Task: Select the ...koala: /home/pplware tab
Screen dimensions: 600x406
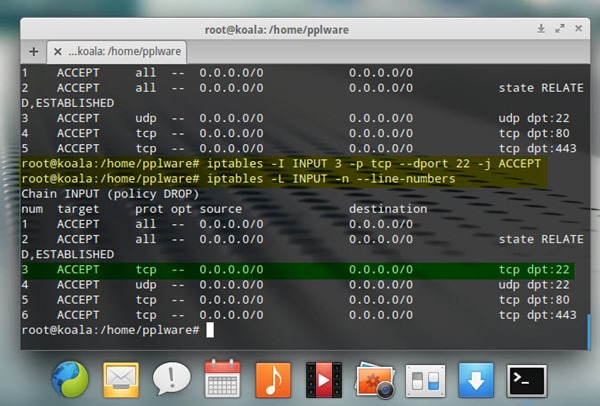Action: point(117,52)
